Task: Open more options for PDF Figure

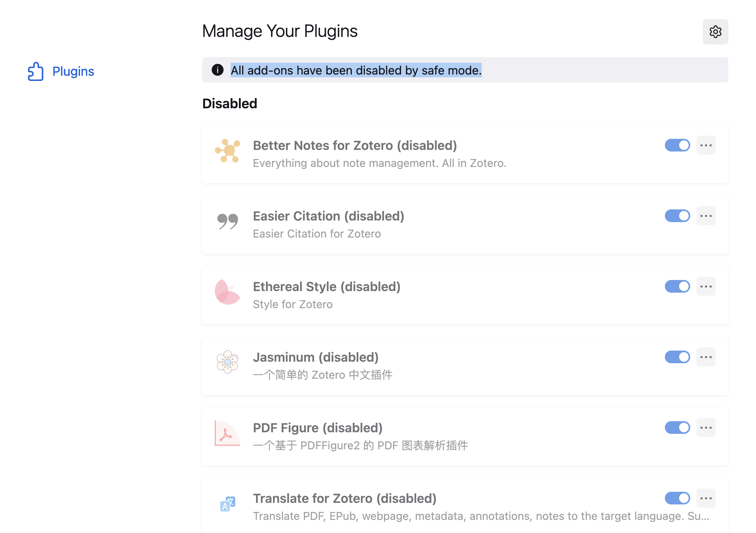Action: (706, 428)
